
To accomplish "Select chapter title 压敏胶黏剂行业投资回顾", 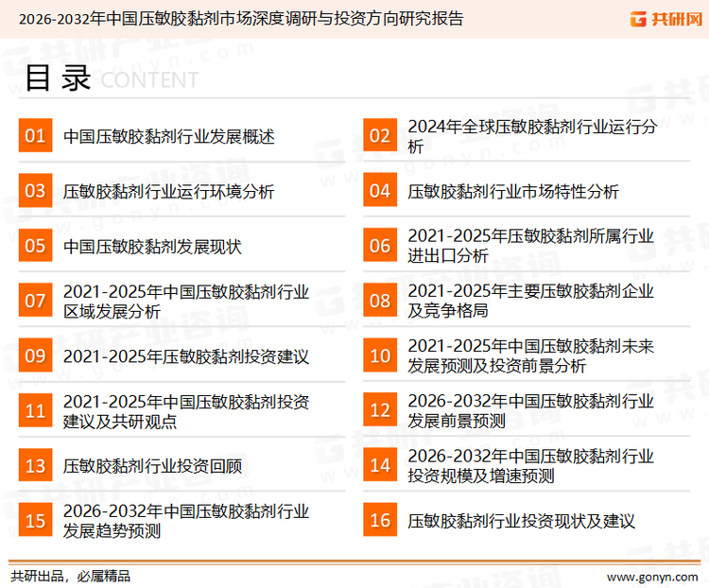I will pyautogui.click(x=153, y=466).
